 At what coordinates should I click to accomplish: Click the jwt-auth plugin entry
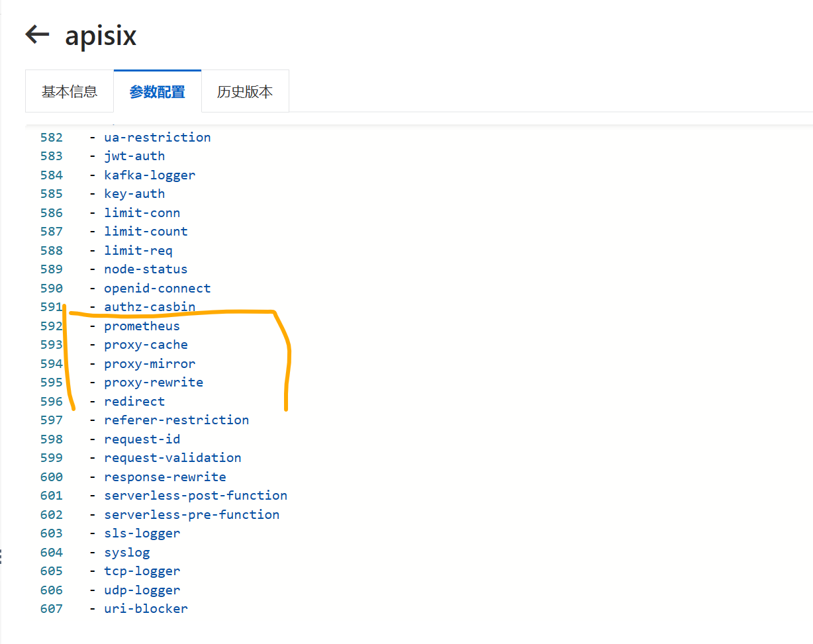click(x=134, y=156)
